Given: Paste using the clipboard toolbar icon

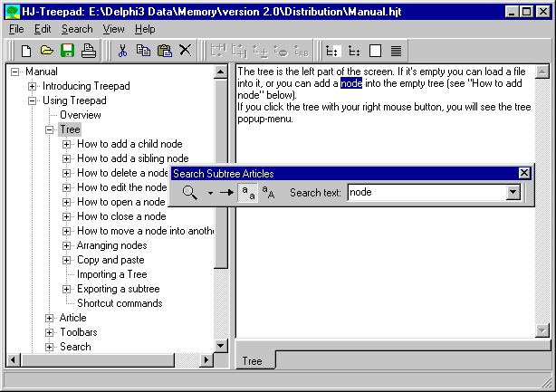Looking at the screenshot, I should coord(165,51).
